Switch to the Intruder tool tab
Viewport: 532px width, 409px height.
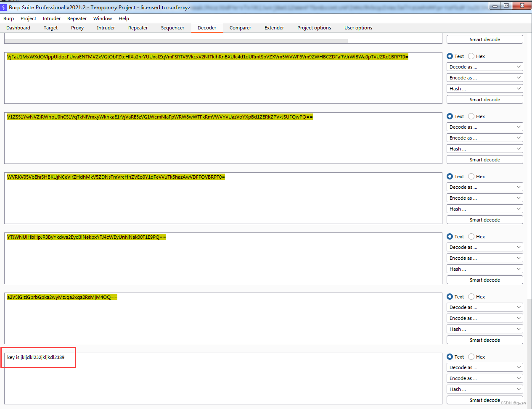tap(106, 28)
